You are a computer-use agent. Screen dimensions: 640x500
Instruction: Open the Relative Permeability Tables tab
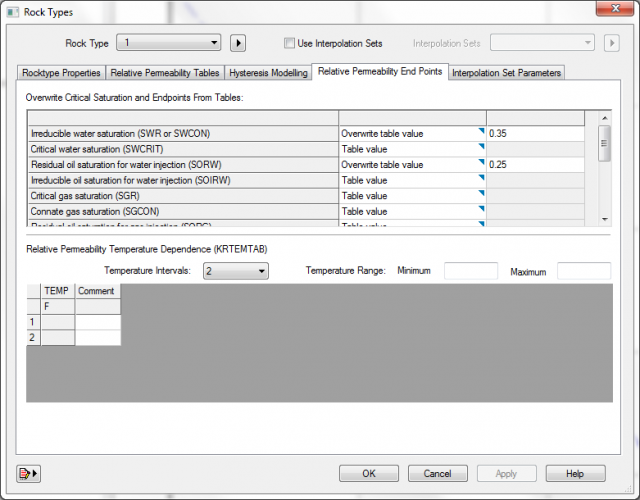[x=165, y=73]
